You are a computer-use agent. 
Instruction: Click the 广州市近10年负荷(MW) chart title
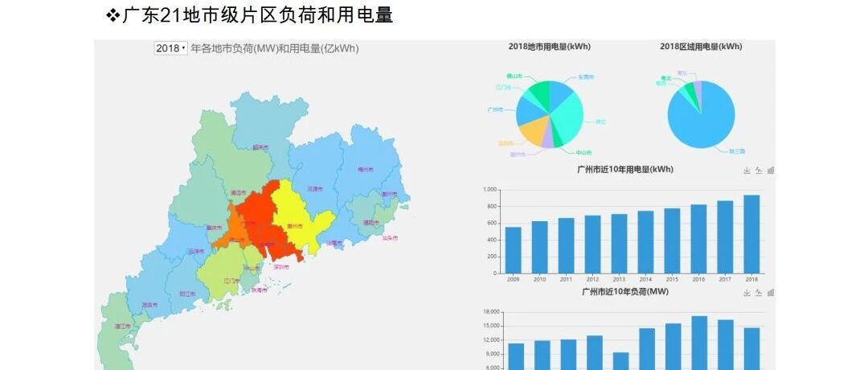625,291
